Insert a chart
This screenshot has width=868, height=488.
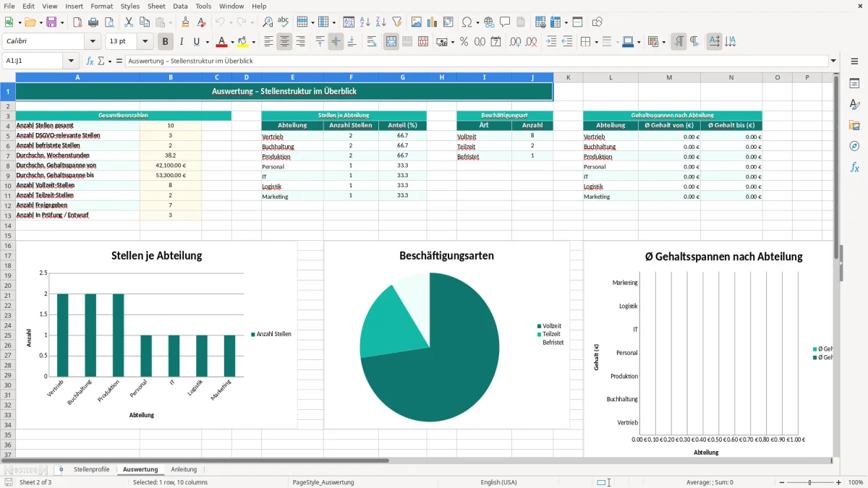point(433,22)
